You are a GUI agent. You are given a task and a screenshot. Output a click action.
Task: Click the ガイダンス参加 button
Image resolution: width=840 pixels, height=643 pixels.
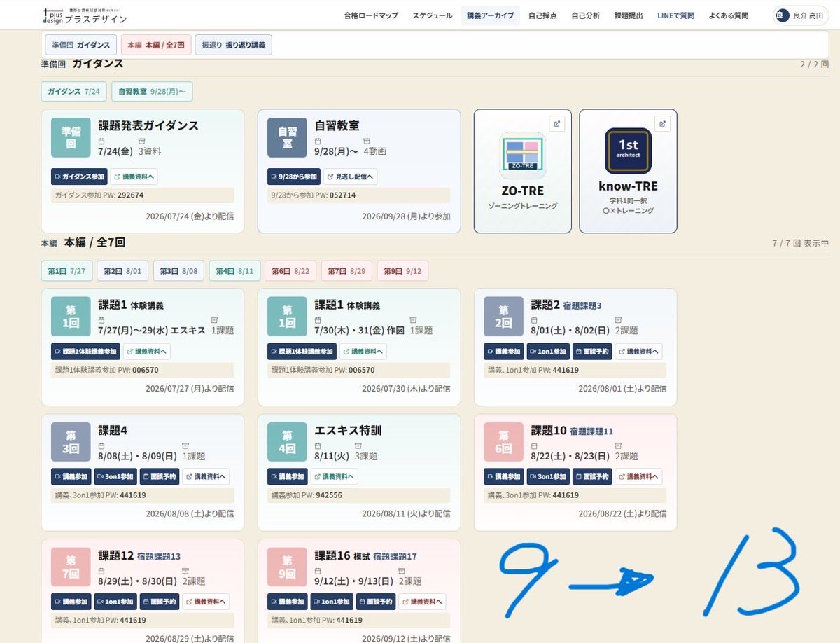pyautogui.click(x=79, y=177)
